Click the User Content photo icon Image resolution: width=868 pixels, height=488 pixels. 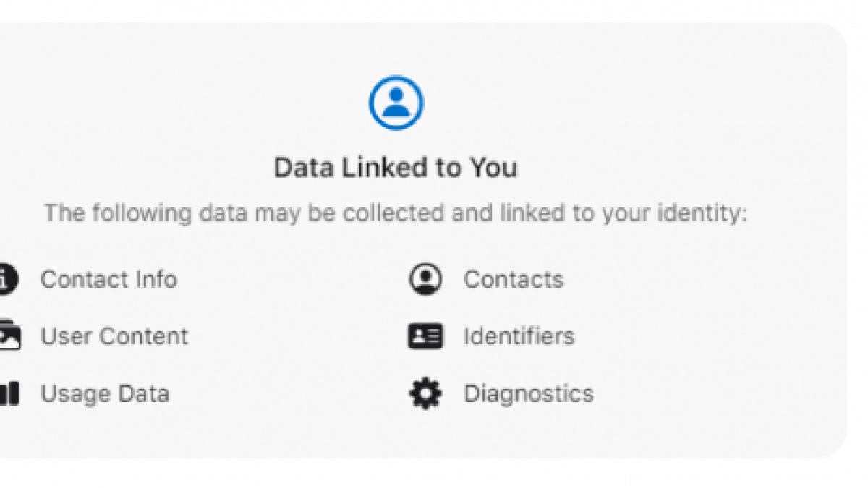coord(9,335)
